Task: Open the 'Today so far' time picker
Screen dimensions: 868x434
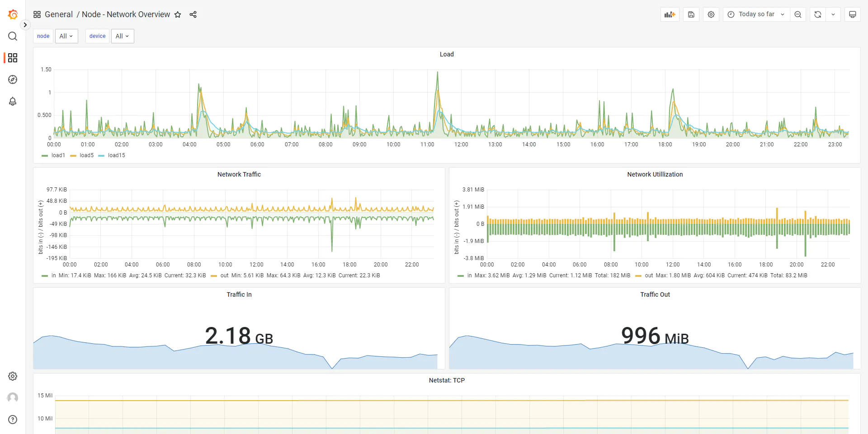Action: point(756,14)
